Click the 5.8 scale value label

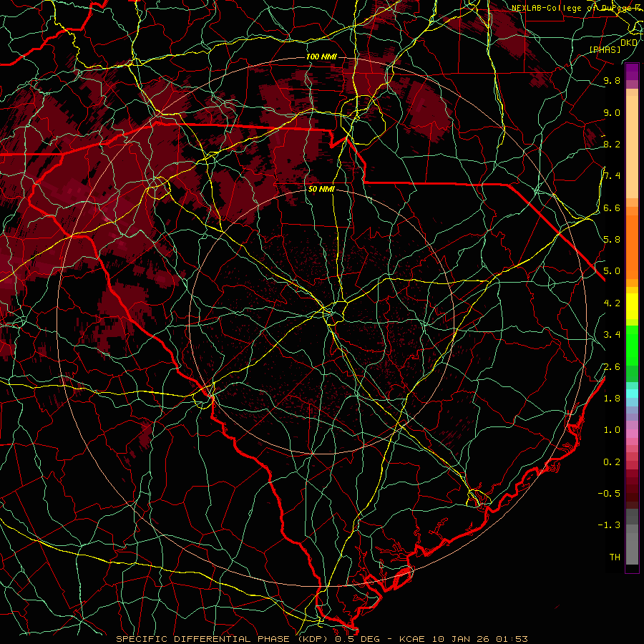[x=612, y=239]
